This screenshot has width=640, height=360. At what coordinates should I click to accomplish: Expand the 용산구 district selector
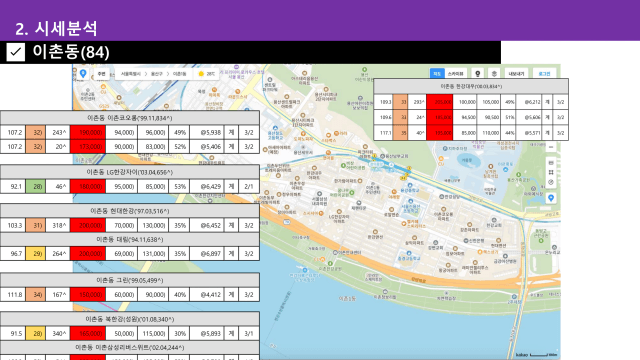[157, 74]
